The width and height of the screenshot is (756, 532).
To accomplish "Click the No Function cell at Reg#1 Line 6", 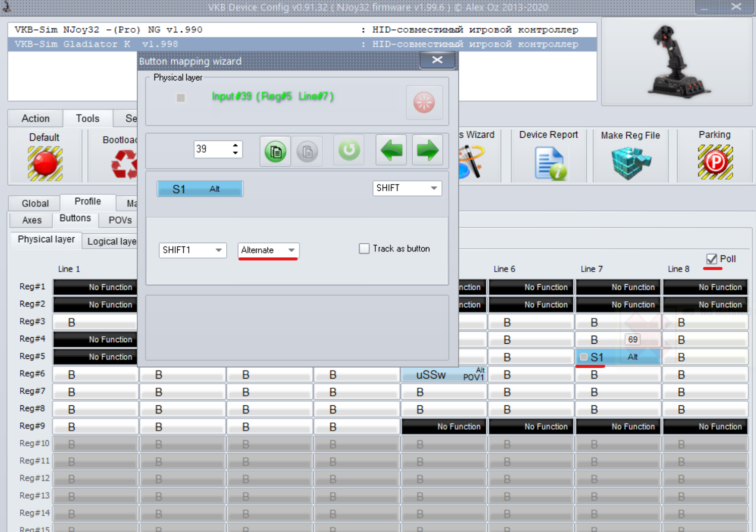I will click(531, 287).
